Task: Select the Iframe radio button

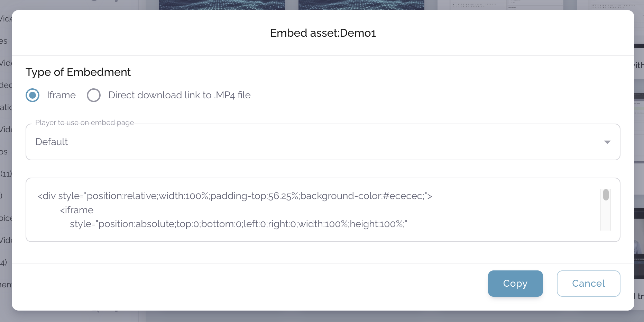Action: pyautogui.click(x=33, y=95)
